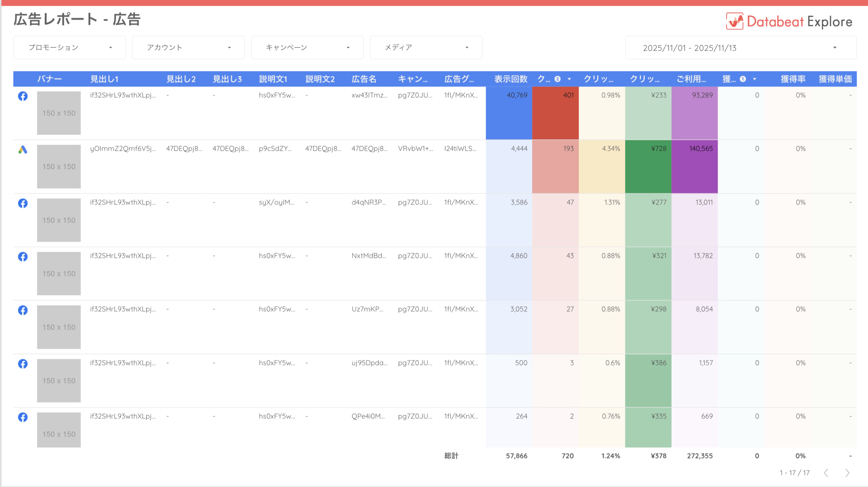
Task: Select the Google Ads icon on the second row
Action: coord(23,149)
